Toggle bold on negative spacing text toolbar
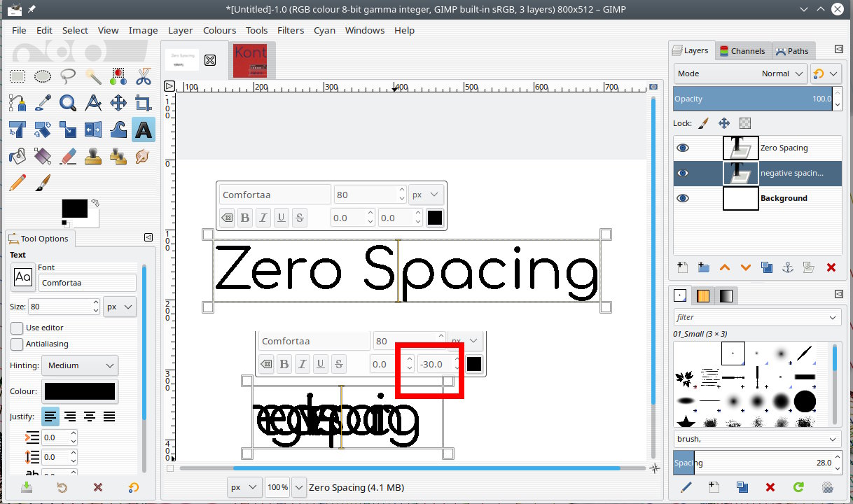This screenshot has width=853, height=504. click(x=284, y=364)
